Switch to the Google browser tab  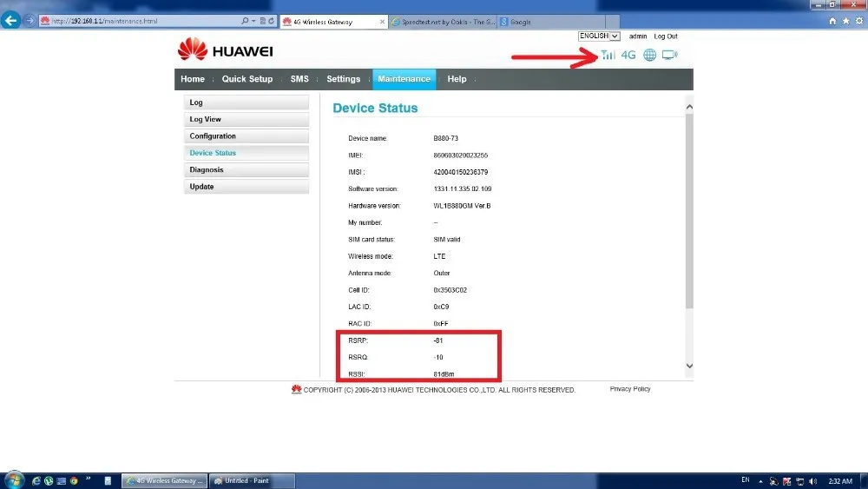coord(551,22)
